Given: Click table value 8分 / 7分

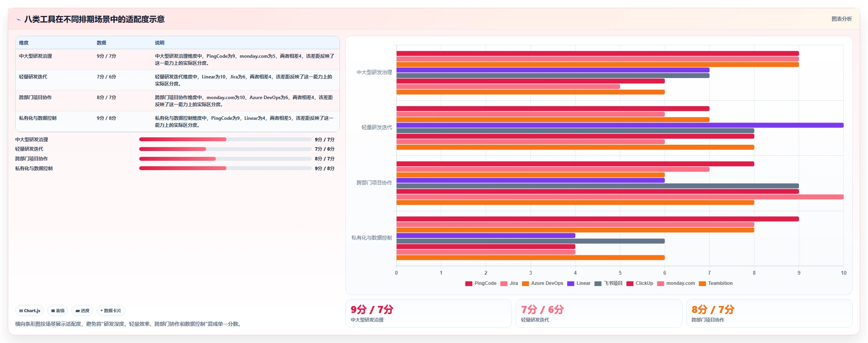Looking at the screenshot, I should pos(106,98).
